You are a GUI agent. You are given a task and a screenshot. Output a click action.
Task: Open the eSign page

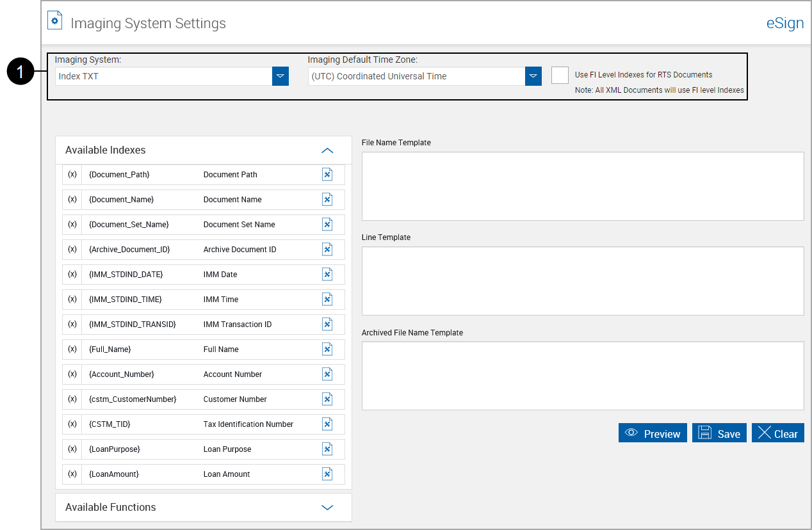pos(784,23)
